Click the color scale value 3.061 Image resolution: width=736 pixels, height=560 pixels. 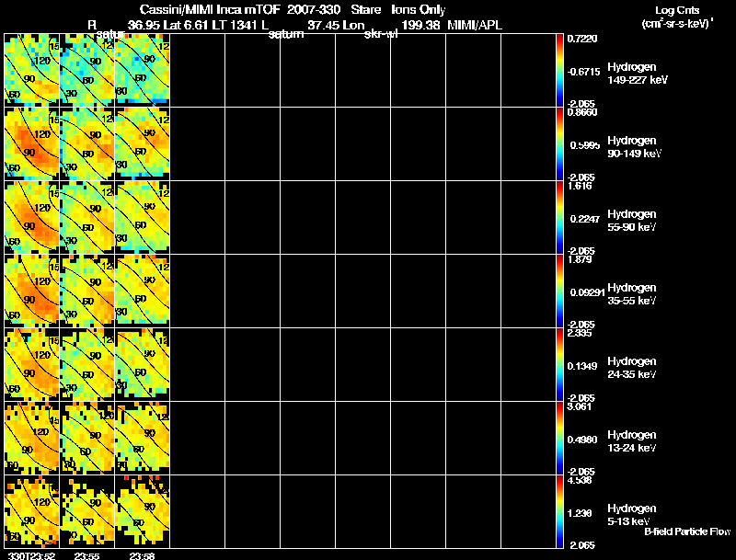580,407
